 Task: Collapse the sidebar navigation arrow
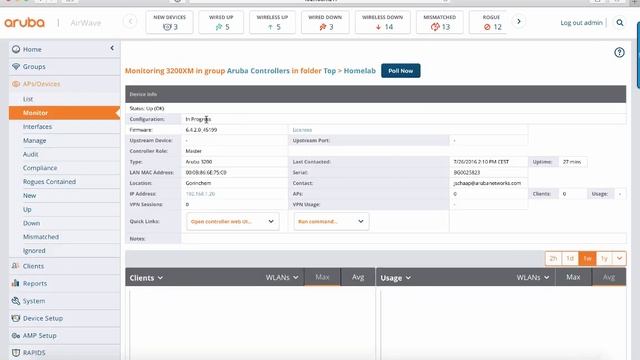[x=112, y=48]
